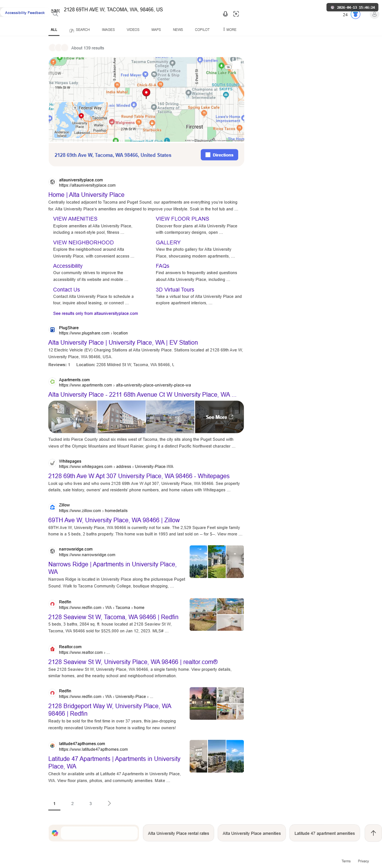Click the narrowsridge.com globe favicon
Screen dimensions: 382x868
coord(52,551)
